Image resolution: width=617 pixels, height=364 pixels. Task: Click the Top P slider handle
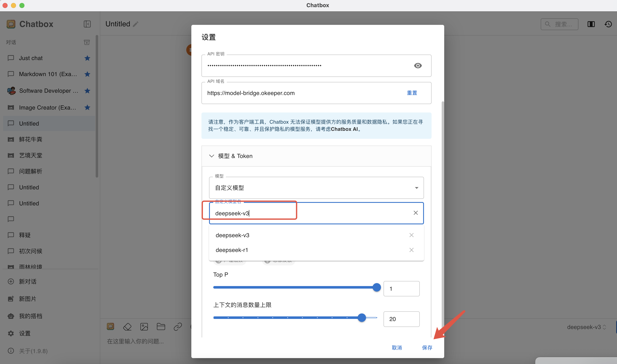pos(377,287)
